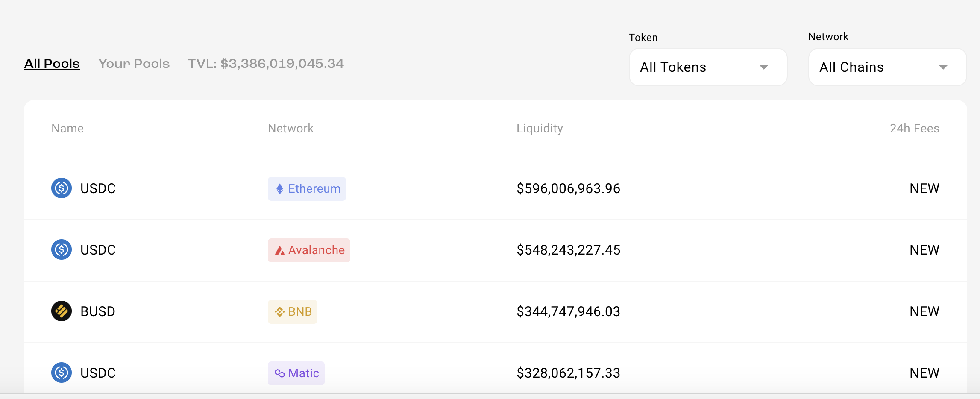Click the TVL total value text
Image resolution: width=980 pixels, height=399 pixels.
(266, 64)
